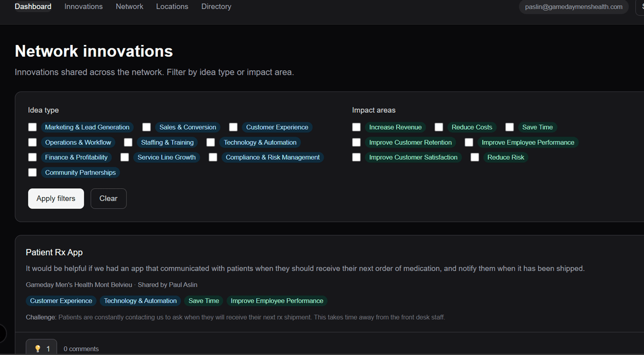Check the Customer Experience checkbox
The width and height of the screenshot is (644, 355).
[x=233, y=127]
